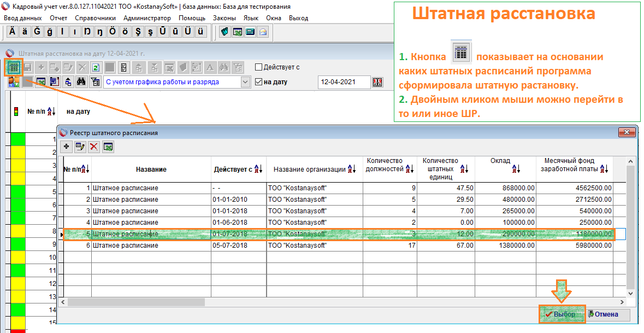
Task: Select cell with value 4562500.00
Action: click(575, 188)
